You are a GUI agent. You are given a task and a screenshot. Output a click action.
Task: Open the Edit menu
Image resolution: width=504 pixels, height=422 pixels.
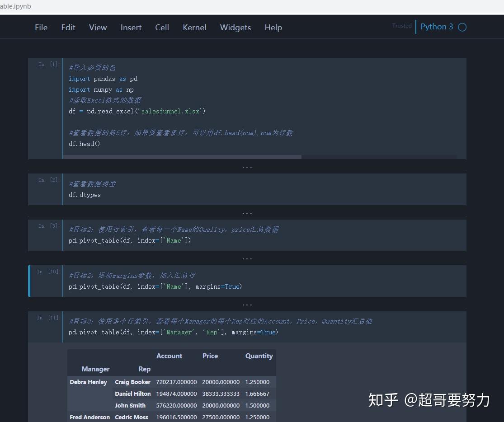(x=68, y=27)
